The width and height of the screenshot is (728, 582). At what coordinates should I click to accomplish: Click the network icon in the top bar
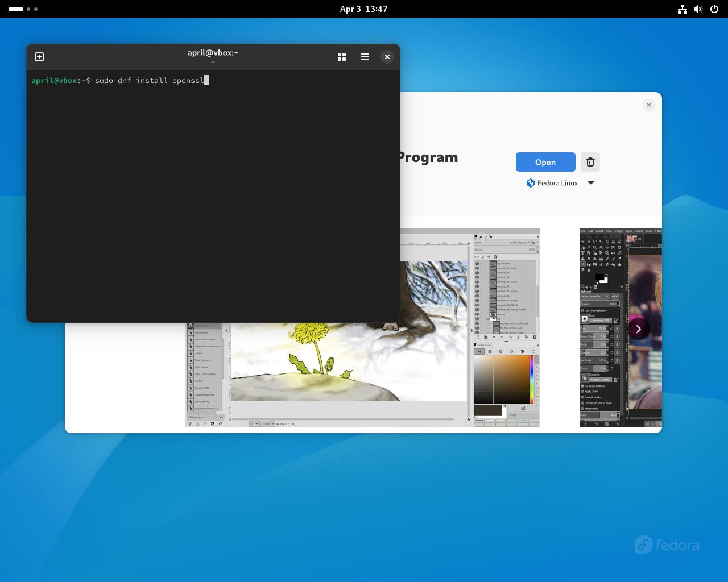(682, 9)
